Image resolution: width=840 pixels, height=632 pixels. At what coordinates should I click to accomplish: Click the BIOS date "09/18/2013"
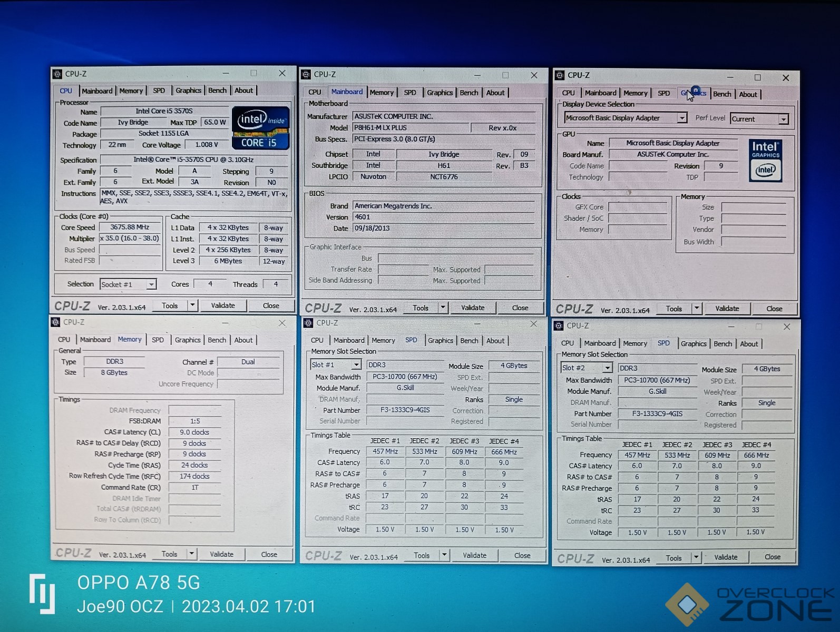[444, 228]
